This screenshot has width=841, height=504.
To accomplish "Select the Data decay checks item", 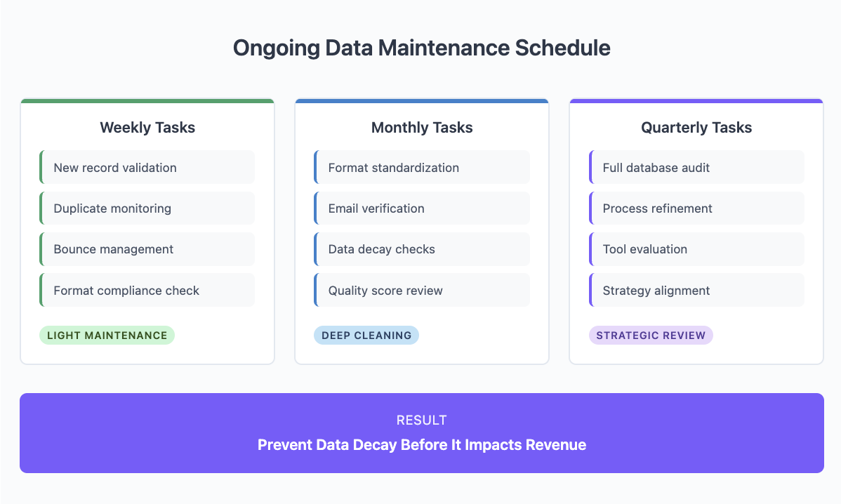I will [x=422, y=248].
